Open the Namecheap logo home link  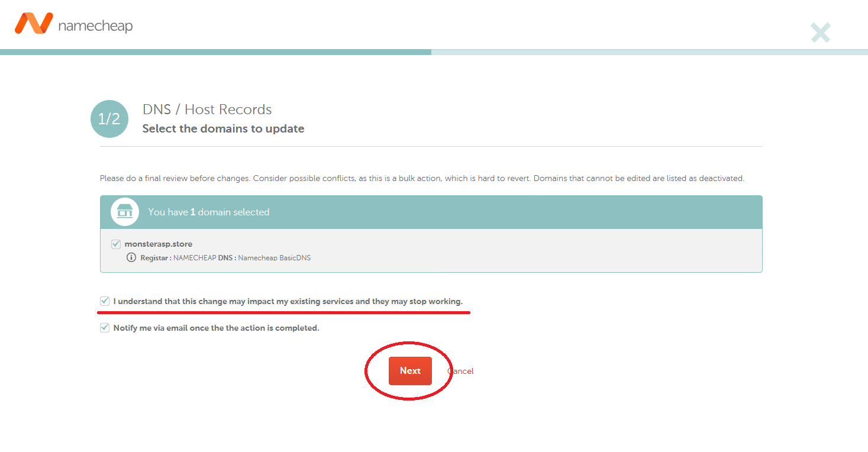pyautogui.click(x=73, y=24)
